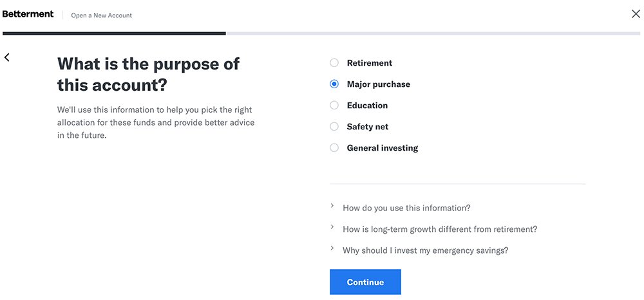Choose the Education radio button
Viewport: 644px width, 300px height.
334,106
